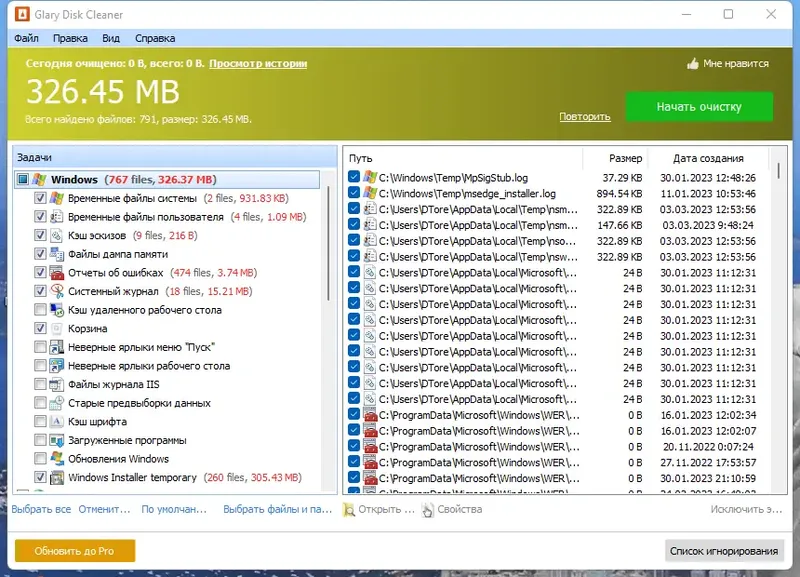This screenshot has height=577, width=800.
Task: Click the 'Системный журнал' icon
Action: pos(57,291)
